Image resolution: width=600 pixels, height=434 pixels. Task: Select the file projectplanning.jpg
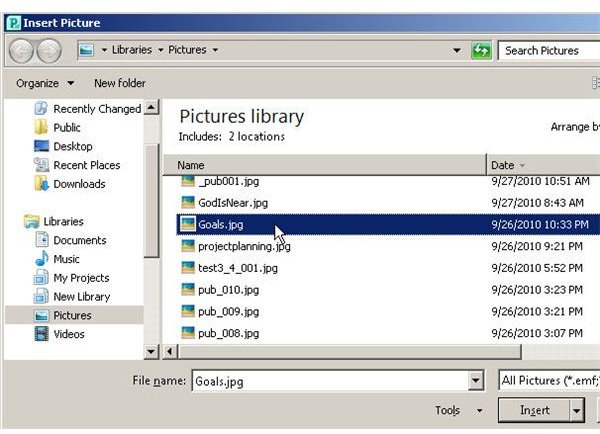(244, 246)
